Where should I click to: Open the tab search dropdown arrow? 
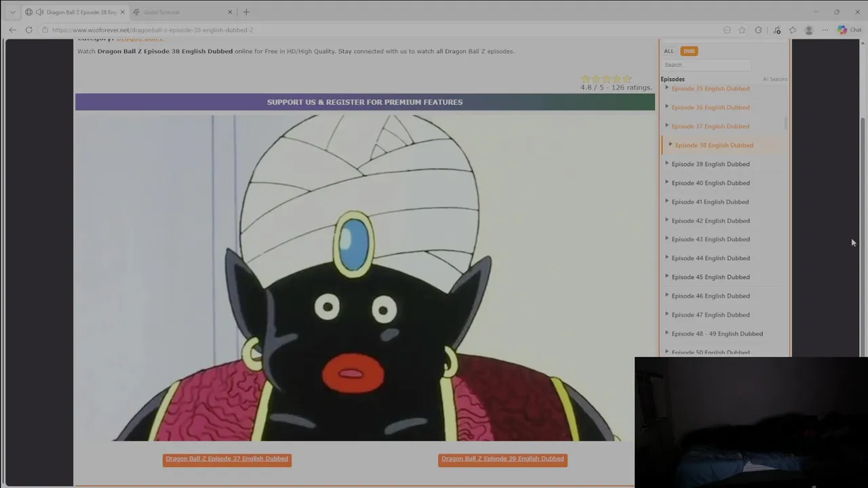click(x=12, y=12)
